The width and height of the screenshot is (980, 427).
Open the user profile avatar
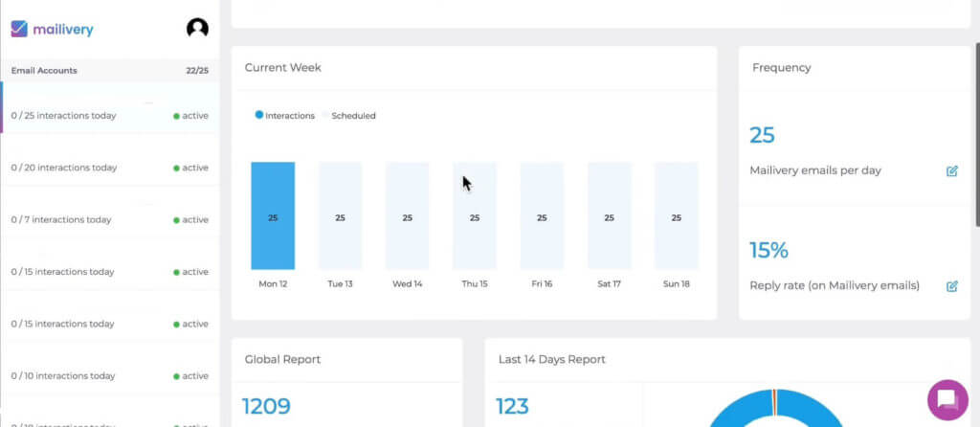197,29
